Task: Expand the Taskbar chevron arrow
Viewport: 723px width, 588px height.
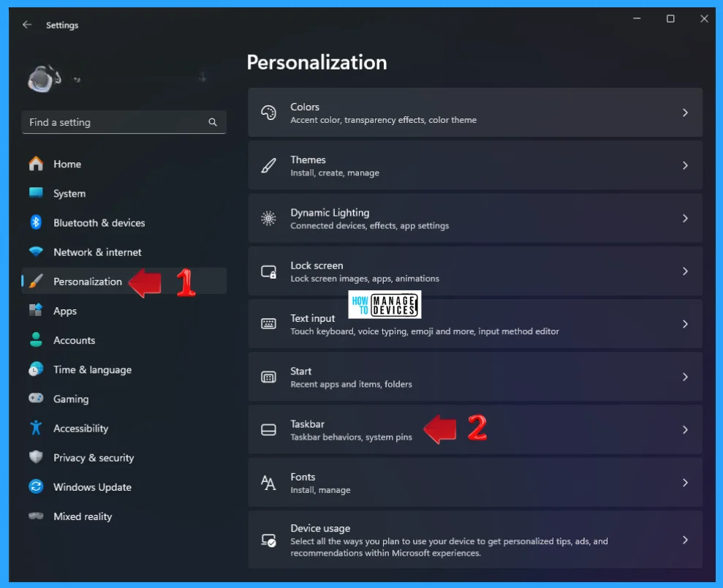Action: point(685,430)
